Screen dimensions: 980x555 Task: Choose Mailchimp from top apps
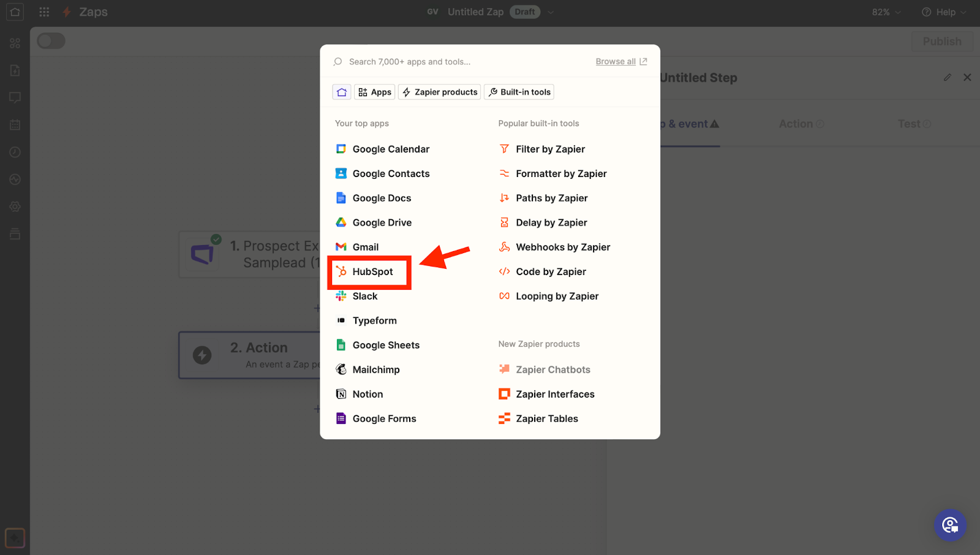(x=367, y=369)
